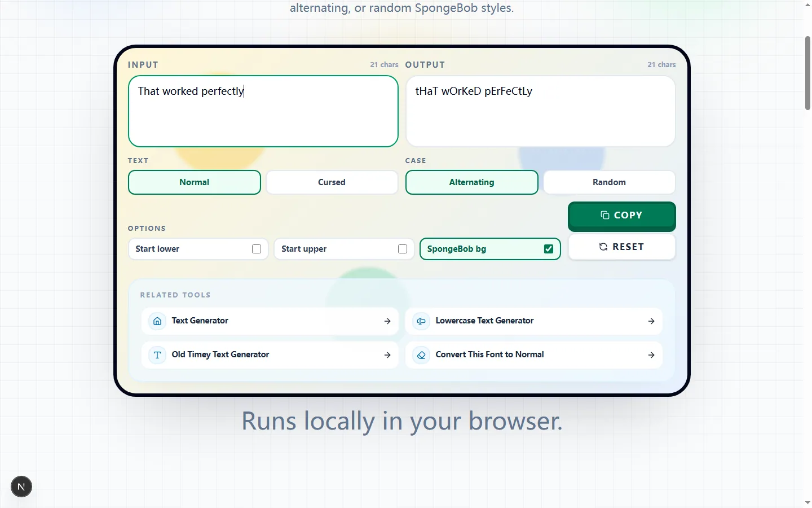Click the home icon beside Text Generator
812x508 pixels.
coord(157,321)
